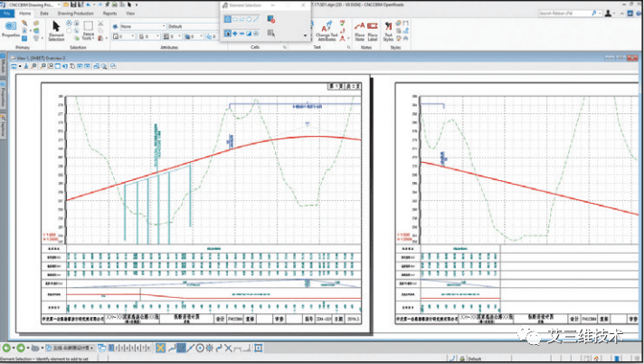Open the Reports ribbon tab
Viewport: 644px width, 364px height.
(109, 14)
